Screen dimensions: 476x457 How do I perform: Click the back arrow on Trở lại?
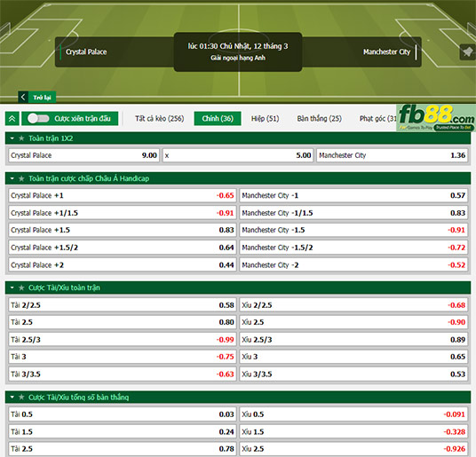pyautogui.click(x=23, y=98)
